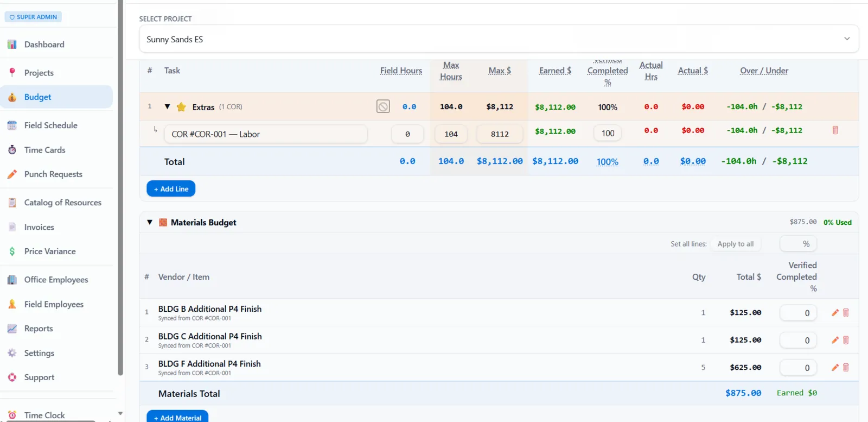Open the Sunny Sands ES project dropdown
Screen dimensions: 868x422
pyautogui.click(x=499, y=39)
